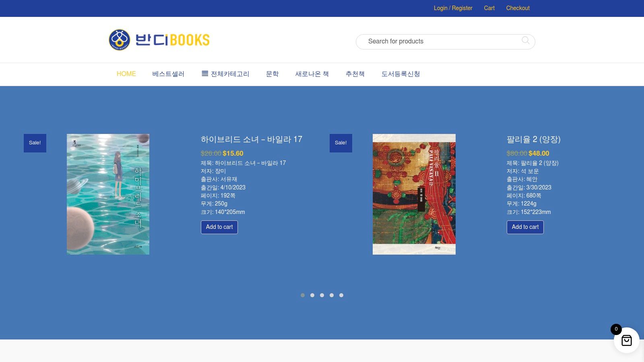This screenshot has width=644, height=362.
Task: Go to Cart page link
Action: [489, 8]
